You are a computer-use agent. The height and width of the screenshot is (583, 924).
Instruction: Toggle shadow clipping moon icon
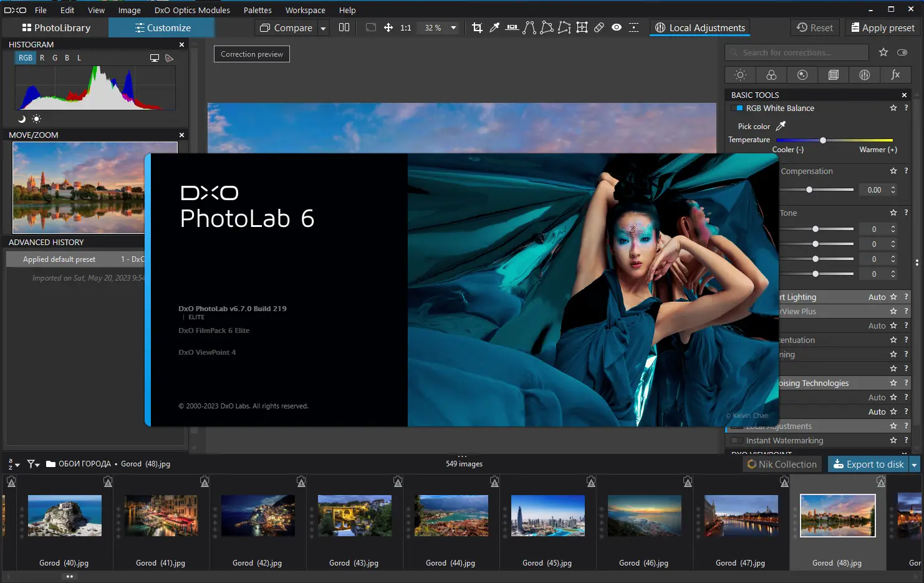point(22,118)
